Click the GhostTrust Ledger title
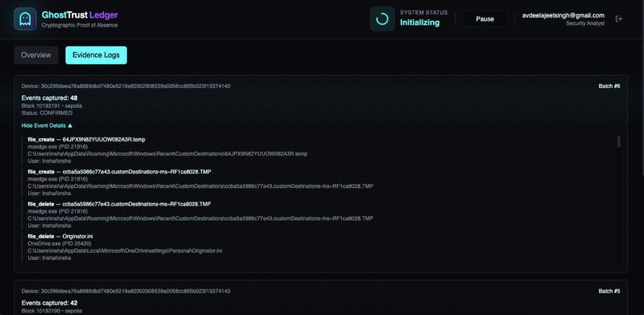The width and height of the screenshot is (644, 315). click(x=80, y=15)
